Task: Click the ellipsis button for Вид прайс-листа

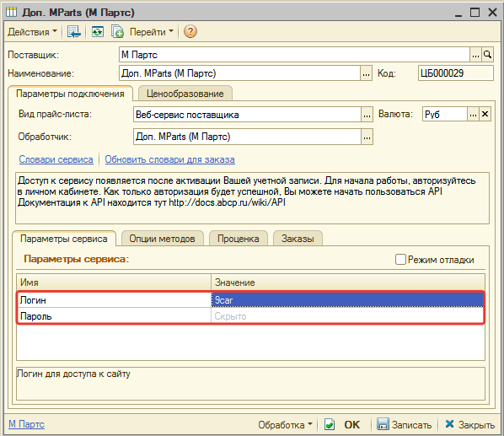Action: [367, 115]
